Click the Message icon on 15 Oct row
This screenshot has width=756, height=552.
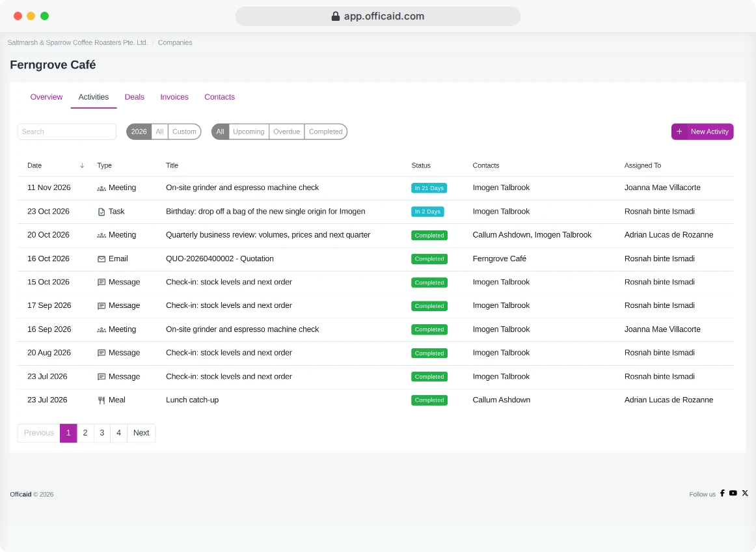(x=101, y=283)
